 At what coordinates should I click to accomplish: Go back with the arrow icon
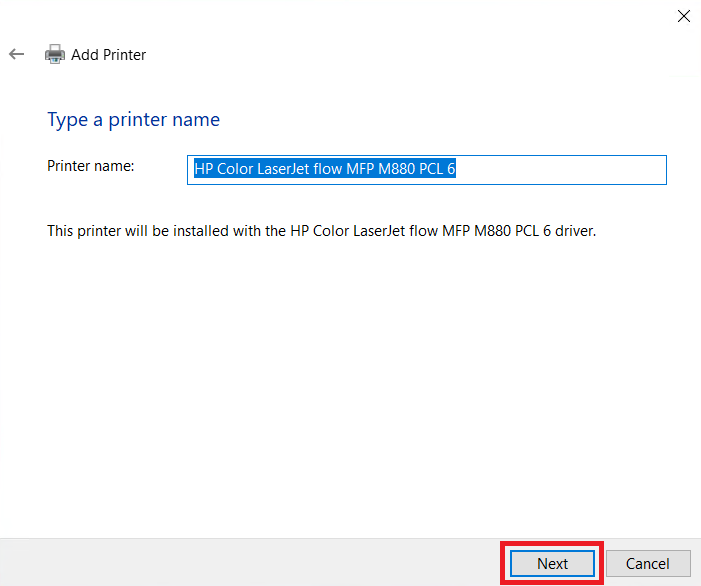pyautogui.click(x=17, y=55)
